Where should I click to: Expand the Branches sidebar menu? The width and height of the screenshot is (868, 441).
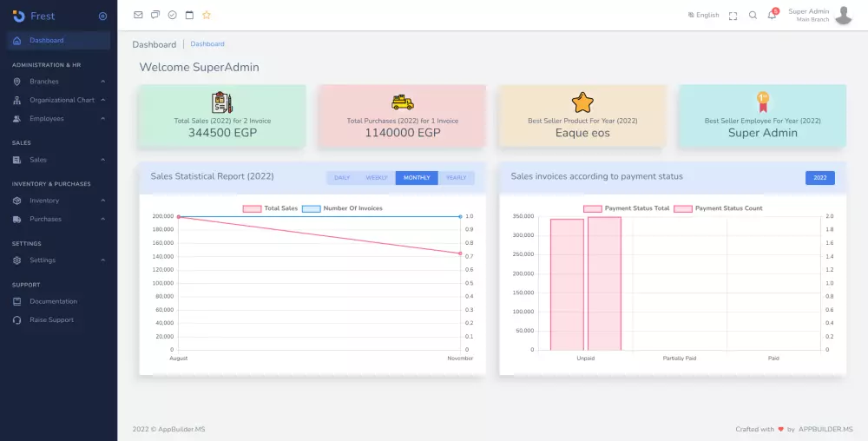coord(59,82)
